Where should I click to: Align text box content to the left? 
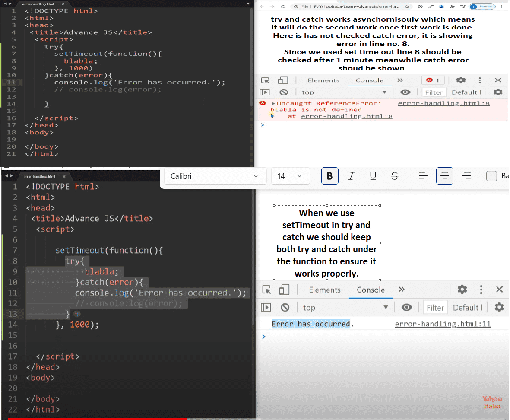[x=423, y=176]
